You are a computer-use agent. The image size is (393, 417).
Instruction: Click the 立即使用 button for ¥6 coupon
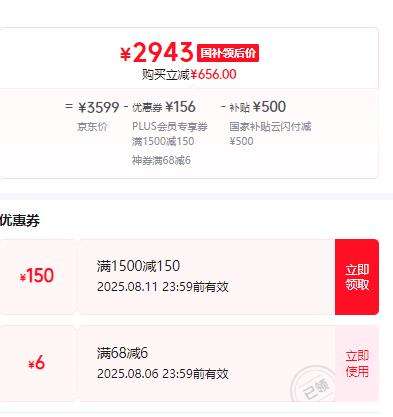coord(357,363)
